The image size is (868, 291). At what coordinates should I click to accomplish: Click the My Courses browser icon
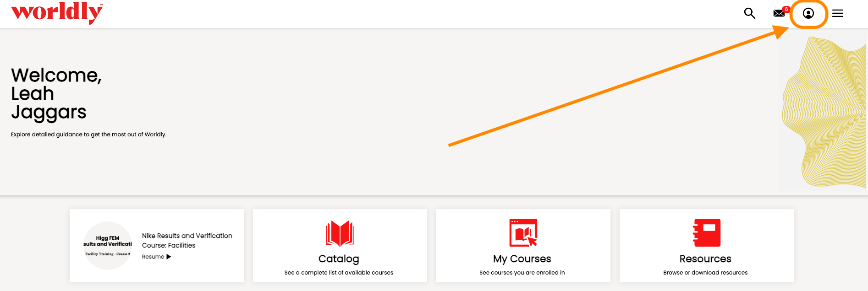(x=523, y=233)
